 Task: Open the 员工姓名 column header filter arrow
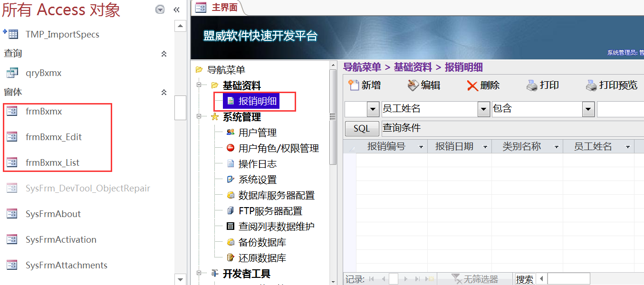(628, 147)
